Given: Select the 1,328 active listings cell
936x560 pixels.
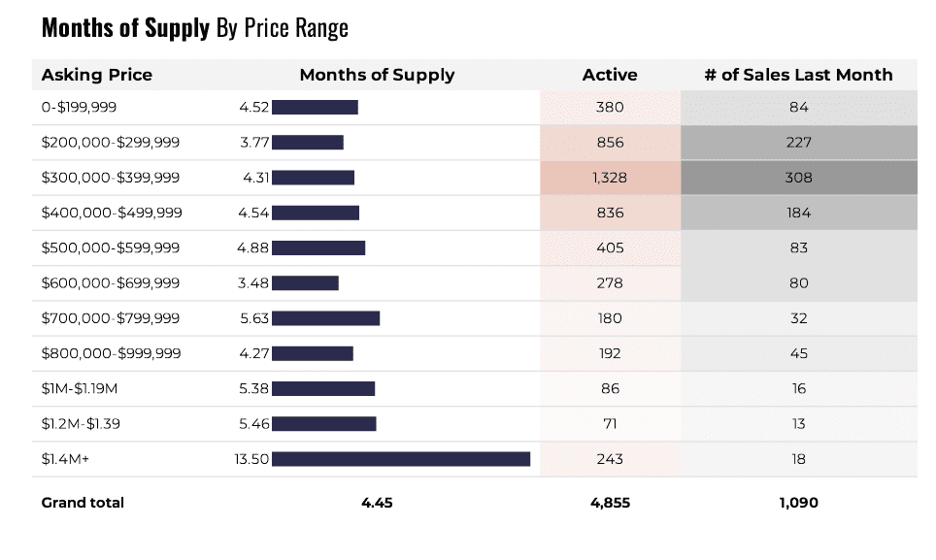Looking at the screenshot, I should pyautogui.click(x=610, y=178).
